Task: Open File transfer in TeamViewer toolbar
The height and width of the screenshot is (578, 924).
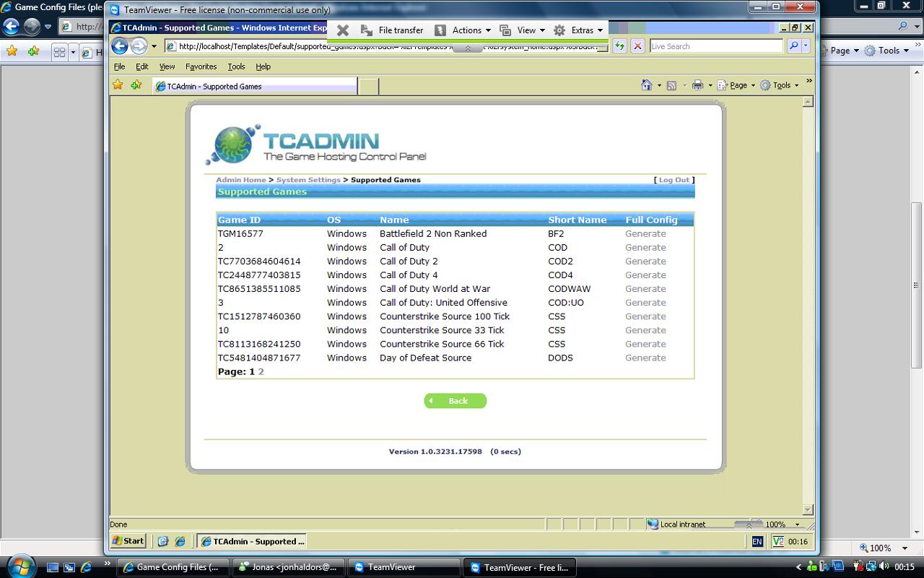Action: click(x=392, y=30)
